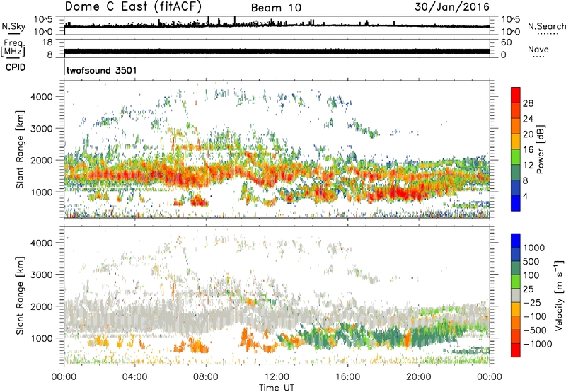The image size is (566, 392).
Task: Click the "-100" label on the velocity color bar
Action: (535, 316)
